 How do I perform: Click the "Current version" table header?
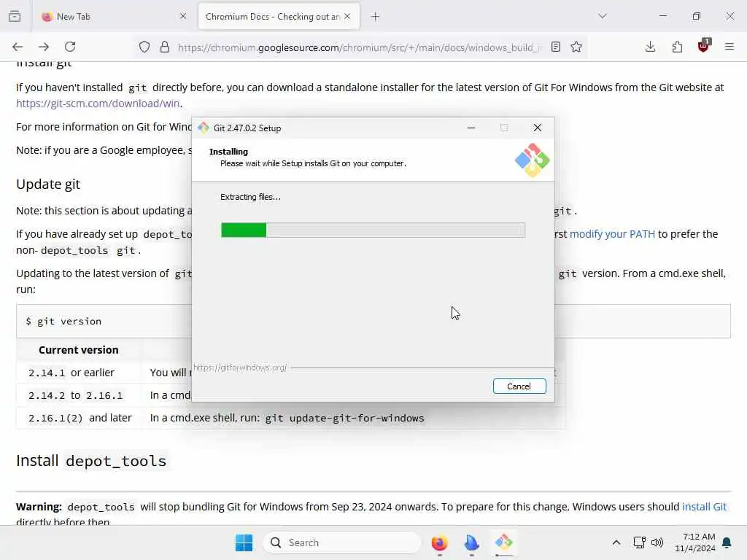pyautogui.click(x=79, y=350)
